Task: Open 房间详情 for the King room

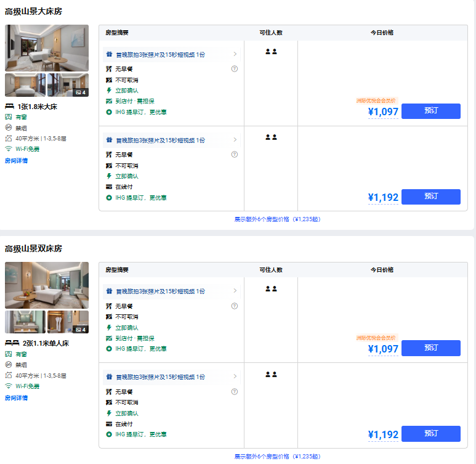Action: coord(16,161)
